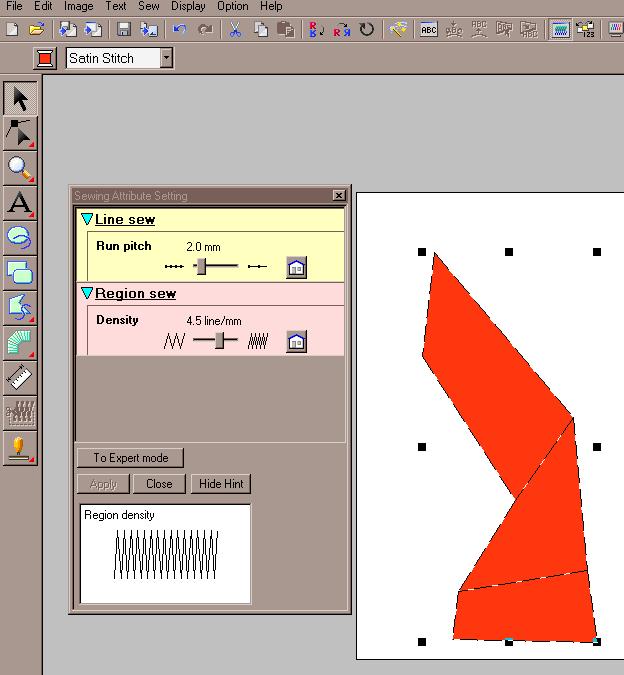Click the Paste clipboard icon
This screenshot has height=675, width=624.
point(285,30)
